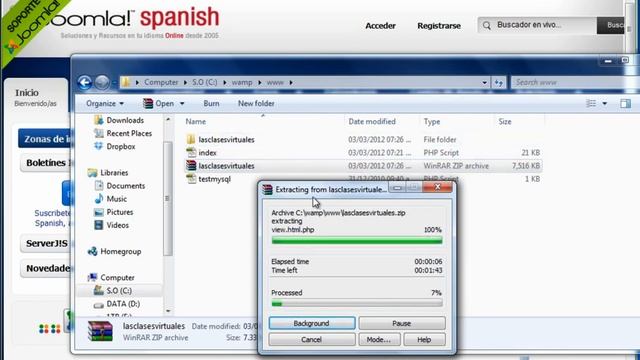Viewport: 640px width, 360px height.
Task: Click the testmysql file icon
Action: pos(191,179)
